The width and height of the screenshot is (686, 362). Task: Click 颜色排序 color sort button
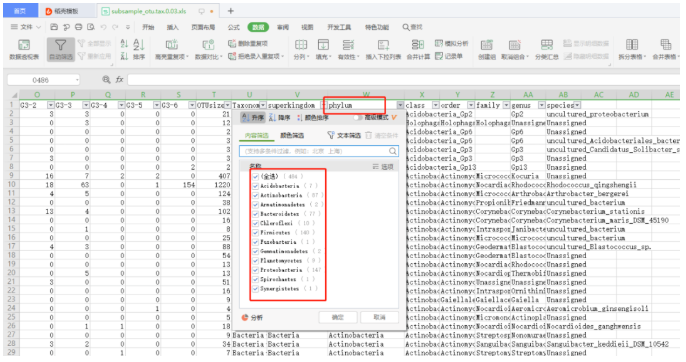pyautogui.click(x=313, y=117)
